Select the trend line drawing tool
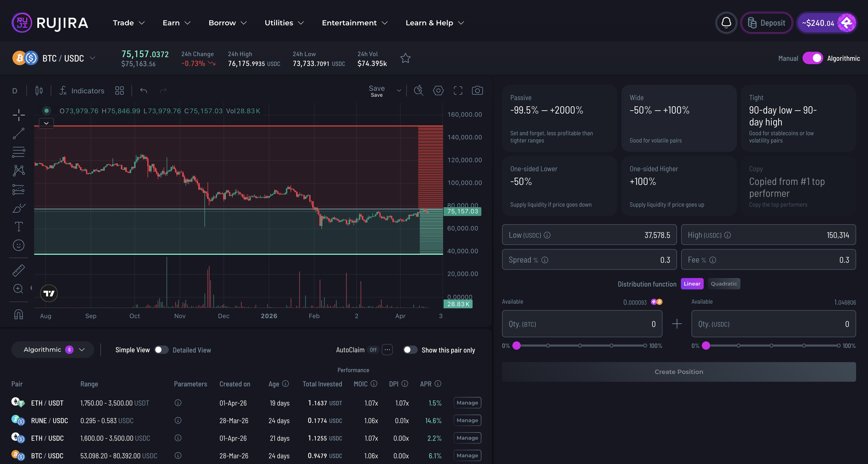The image size is (868, 464). (x=19, y=133)
